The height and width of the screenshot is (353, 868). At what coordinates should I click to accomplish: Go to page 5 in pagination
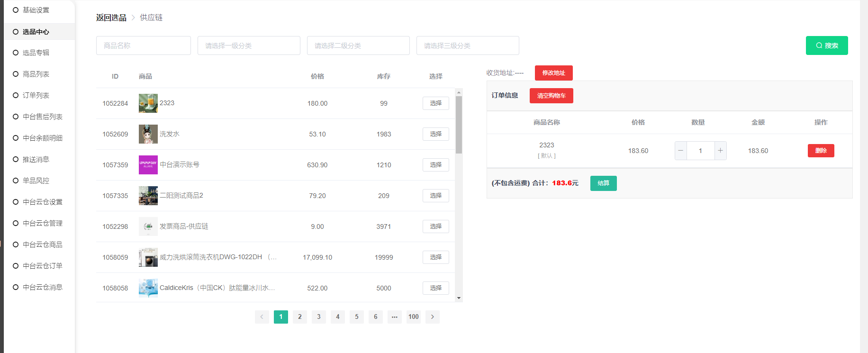(x=357, y=317)
